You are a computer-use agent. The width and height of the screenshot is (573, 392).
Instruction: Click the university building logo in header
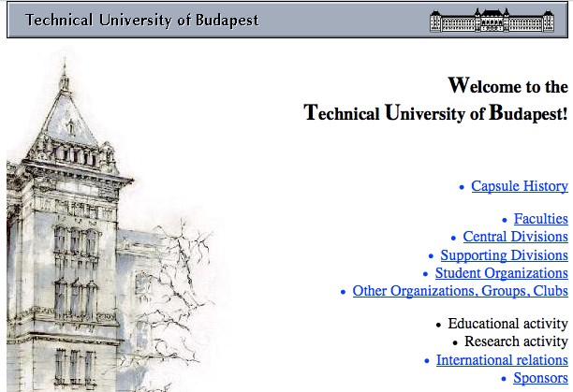492,20
